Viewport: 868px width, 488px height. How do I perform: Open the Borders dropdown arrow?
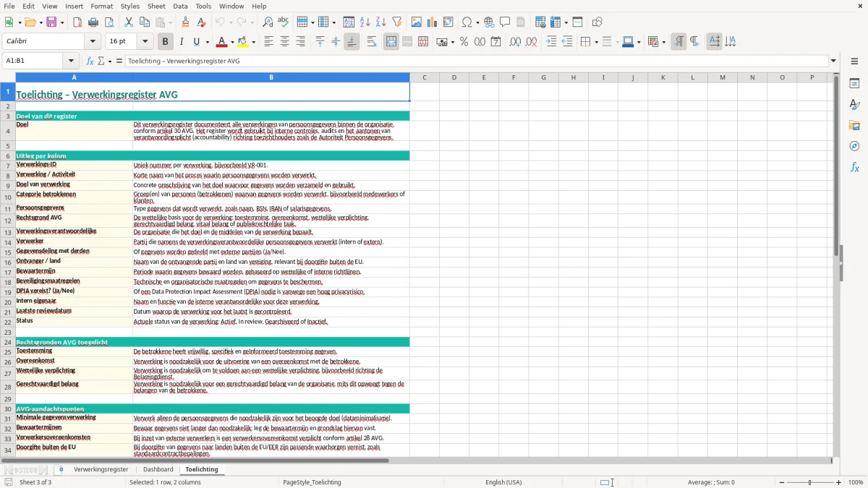tap(595, 42)
